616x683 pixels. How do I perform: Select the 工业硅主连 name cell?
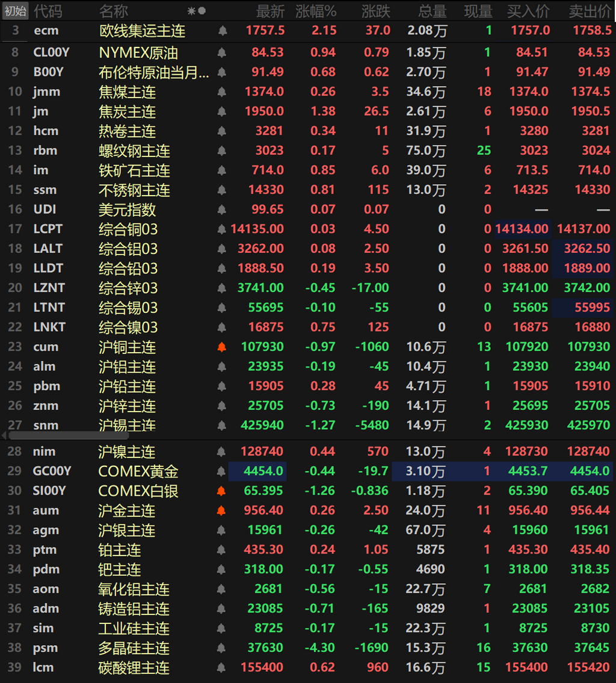(134, 628)
